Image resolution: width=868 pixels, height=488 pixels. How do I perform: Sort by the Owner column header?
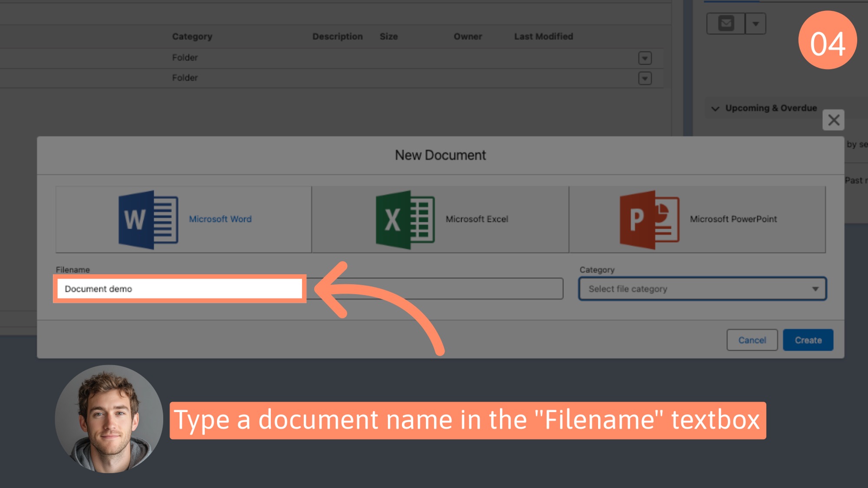468,36
